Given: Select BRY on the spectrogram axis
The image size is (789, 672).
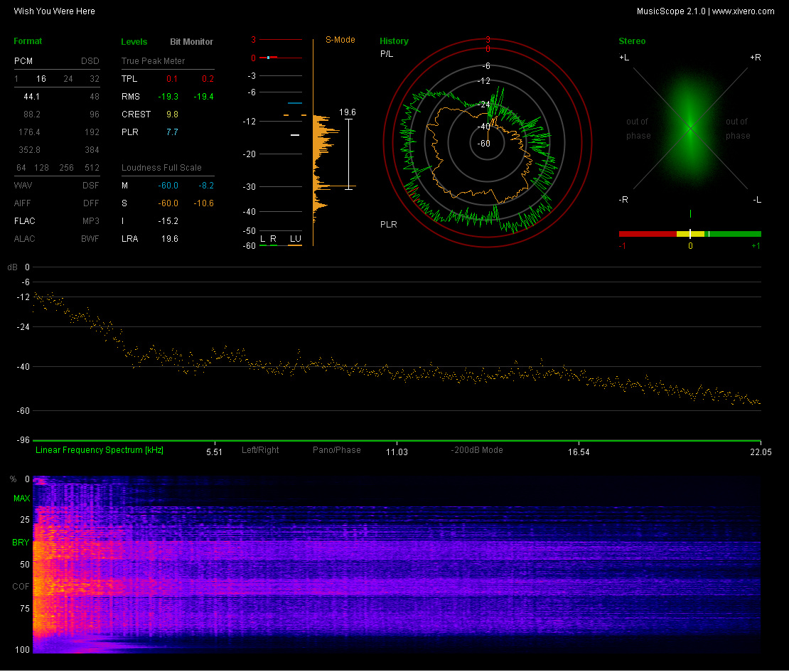Looking at the screenshot, I should (x=21, y=543).
